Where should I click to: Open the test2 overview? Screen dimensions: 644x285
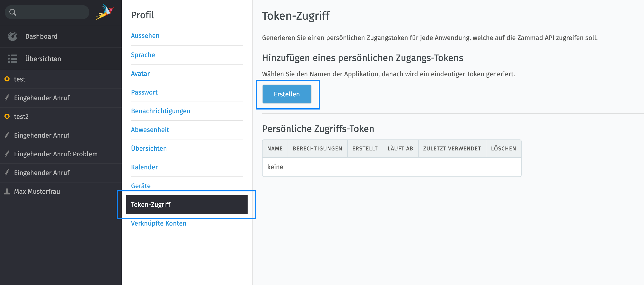coord(21,117)
